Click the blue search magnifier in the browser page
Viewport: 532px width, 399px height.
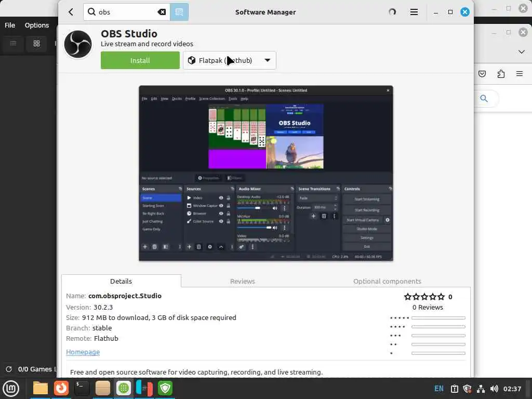(x=484, y=99)
